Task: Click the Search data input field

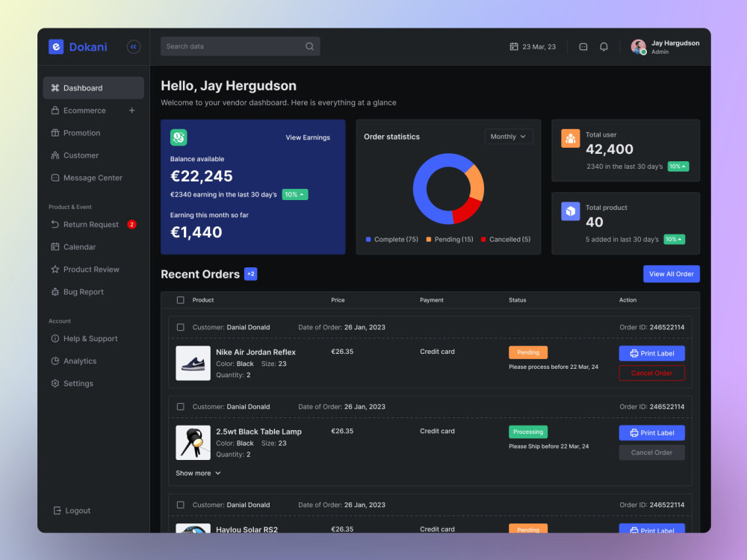Action: pyautogui.click(x=240, y=46)
